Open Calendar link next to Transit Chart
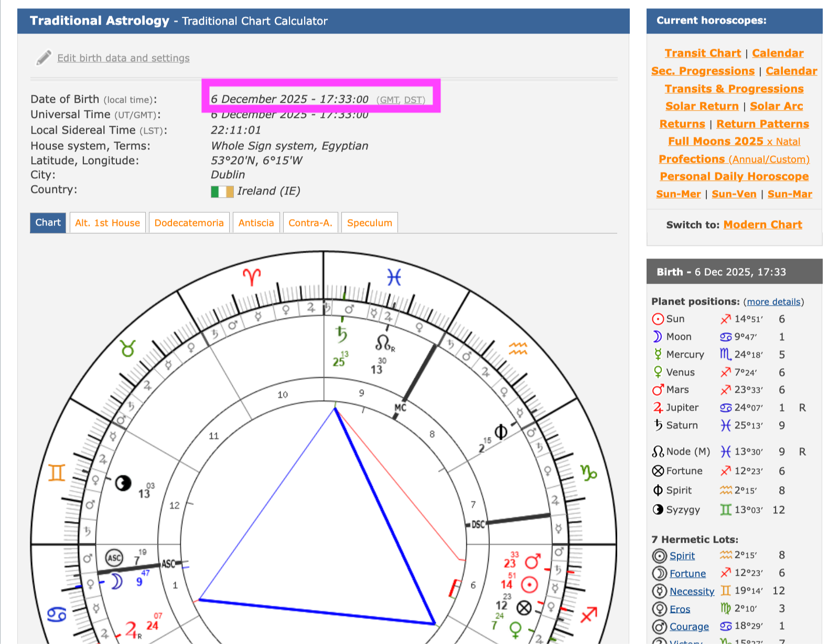The image size is (839, 644). (x=778, y=53)
